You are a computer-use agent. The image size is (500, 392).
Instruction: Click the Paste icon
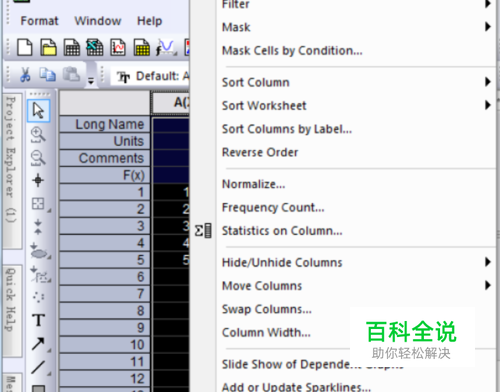point(71,74)
